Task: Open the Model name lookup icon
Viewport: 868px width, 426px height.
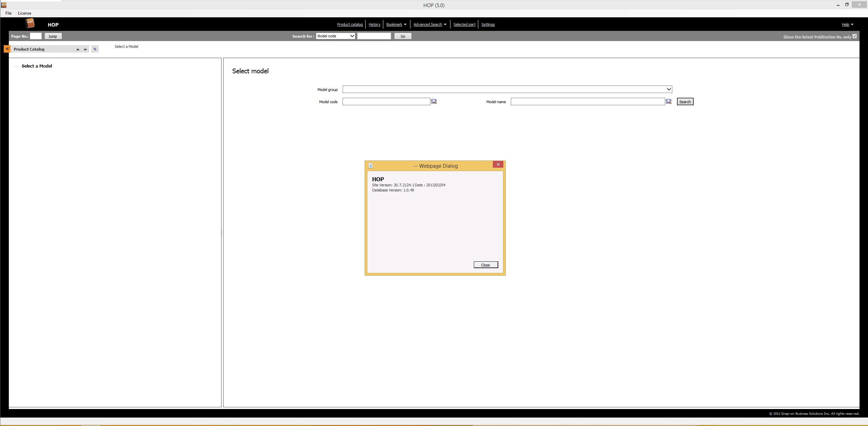Action: pyautogui.click(x=669, y=101)
